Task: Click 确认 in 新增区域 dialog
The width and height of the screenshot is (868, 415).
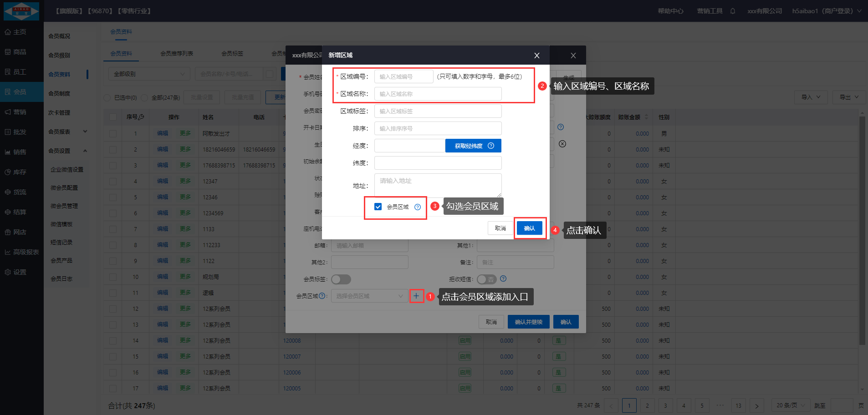Action: 529,228
